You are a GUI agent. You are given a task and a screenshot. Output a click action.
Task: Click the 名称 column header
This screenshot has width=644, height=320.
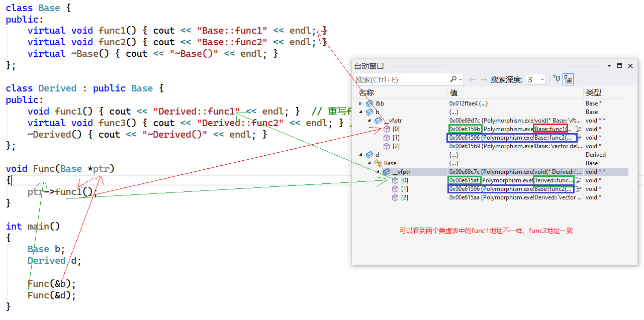(x=402, y=93)
